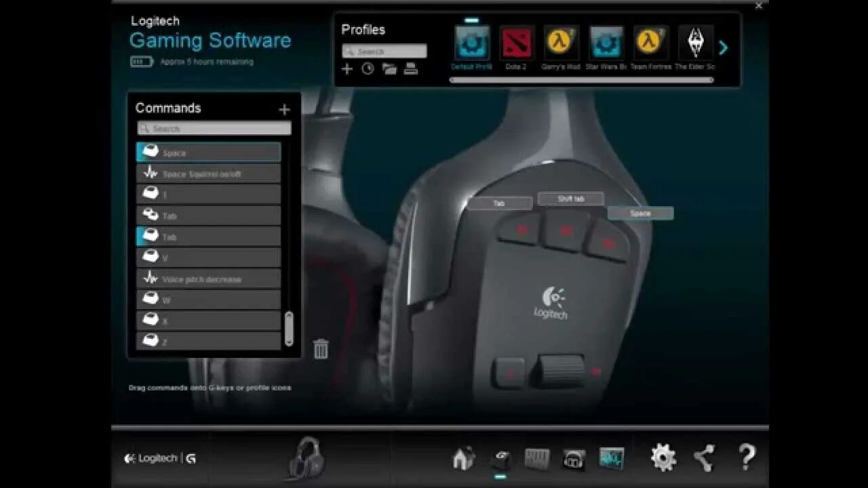Open help via question mark icon
This screenshot has height=488, width=868.
746,457
